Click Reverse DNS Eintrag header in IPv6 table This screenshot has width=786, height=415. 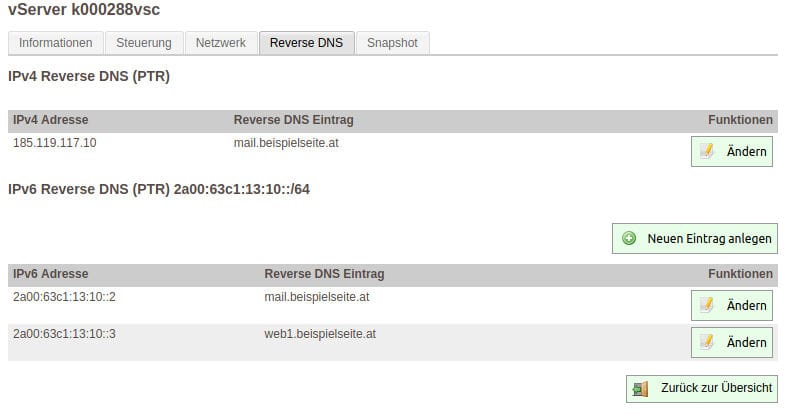(x=324, y=274)
